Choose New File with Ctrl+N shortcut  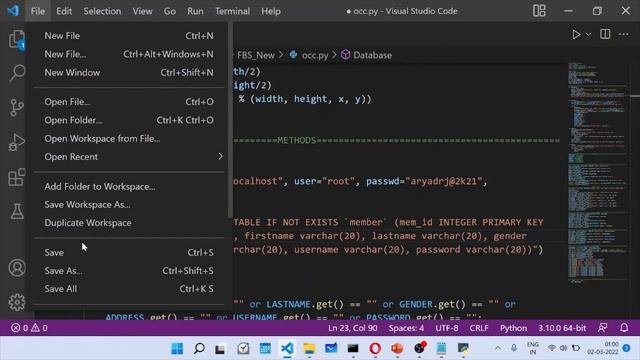(x=129, y=36)
